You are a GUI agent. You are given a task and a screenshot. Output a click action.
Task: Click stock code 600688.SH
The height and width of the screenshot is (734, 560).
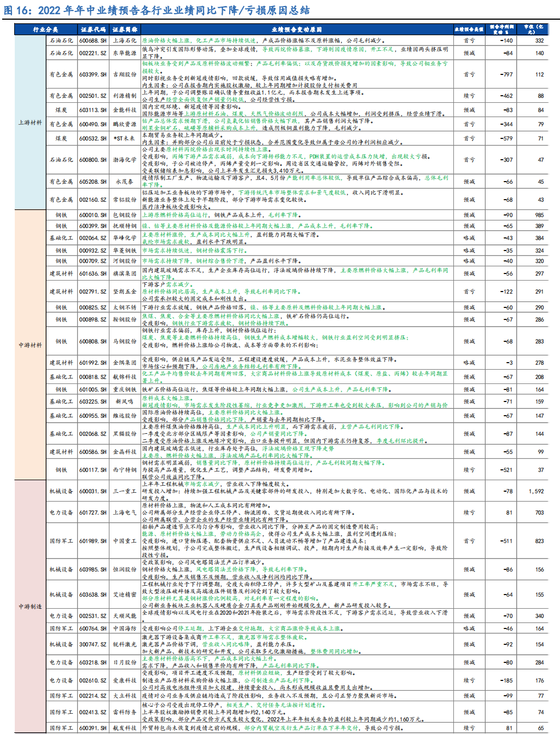click(92, 40)
